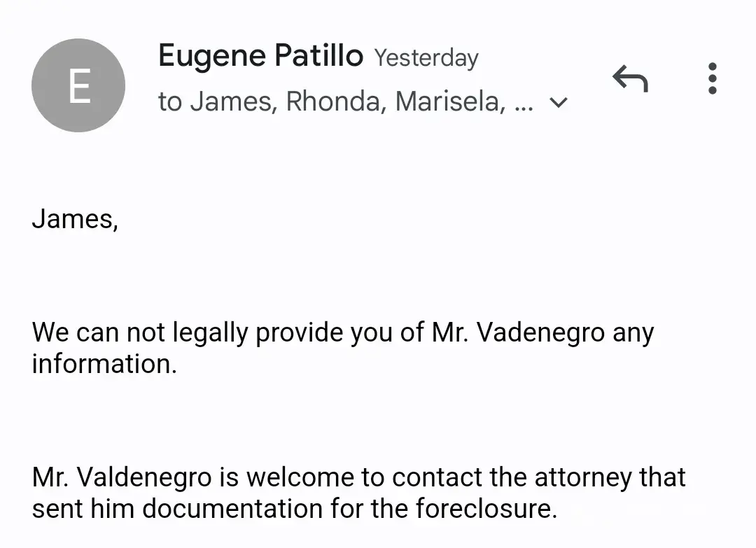Screen dimensions: 756x548
Task: Click the "Yesterday" timestamp
Action: [426, 58]
